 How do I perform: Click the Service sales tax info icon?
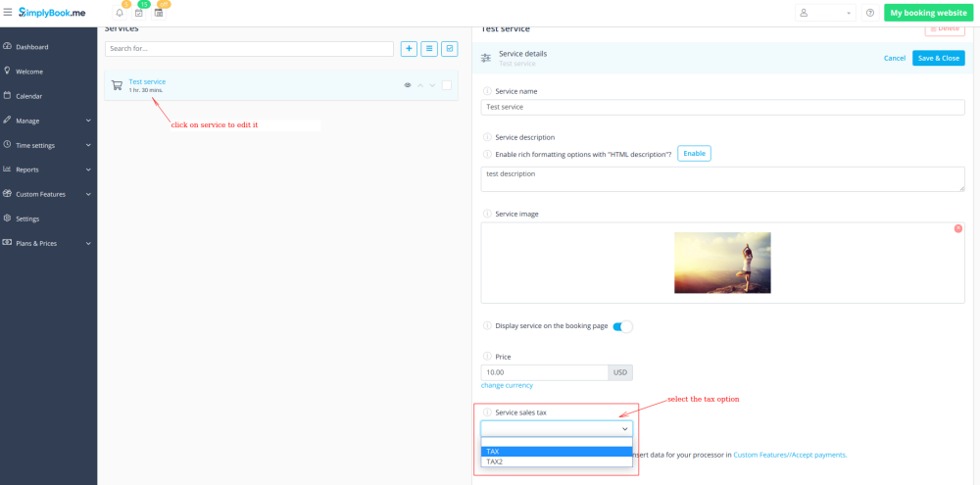(487, 412)
